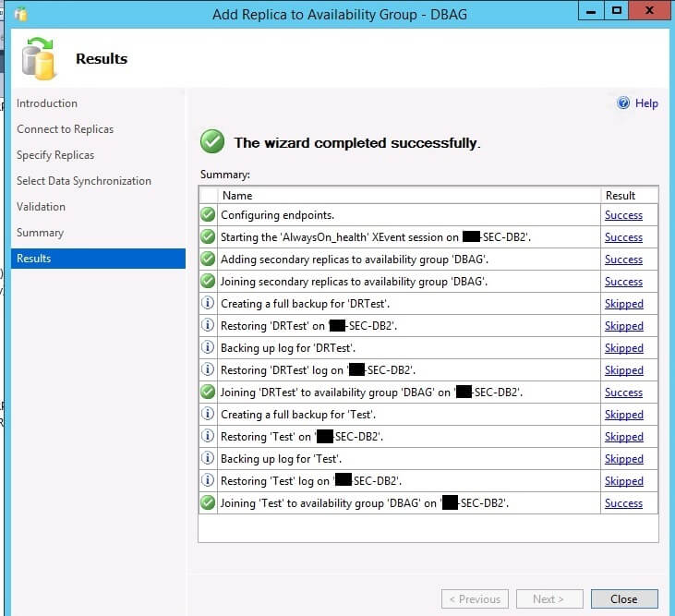Click the Name column header
Viewport: 675px width, 616px height.
(237, 195)
